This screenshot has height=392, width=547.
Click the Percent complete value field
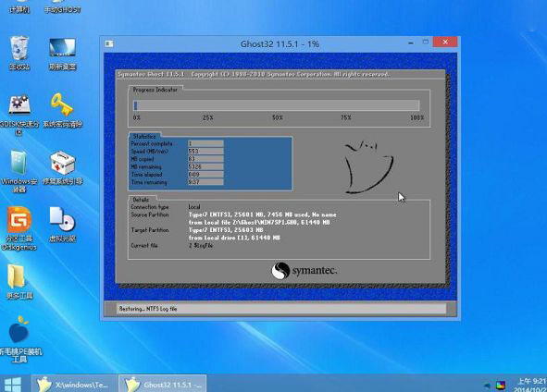tap(205, 143)
